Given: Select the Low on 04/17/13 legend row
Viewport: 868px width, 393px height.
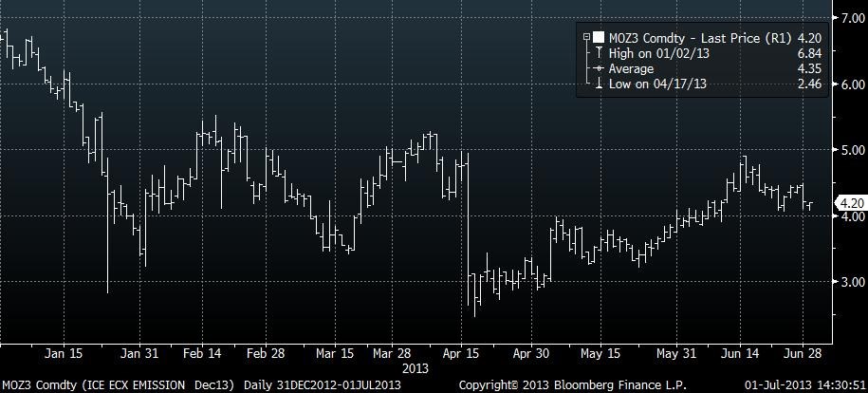Looking at the screenshot, I should [657, 84].
